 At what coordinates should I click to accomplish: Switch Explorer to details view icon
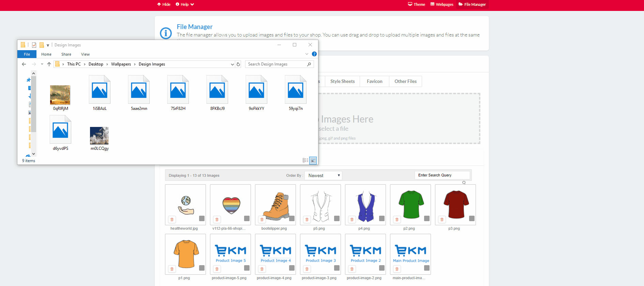[x=305, y=160]
